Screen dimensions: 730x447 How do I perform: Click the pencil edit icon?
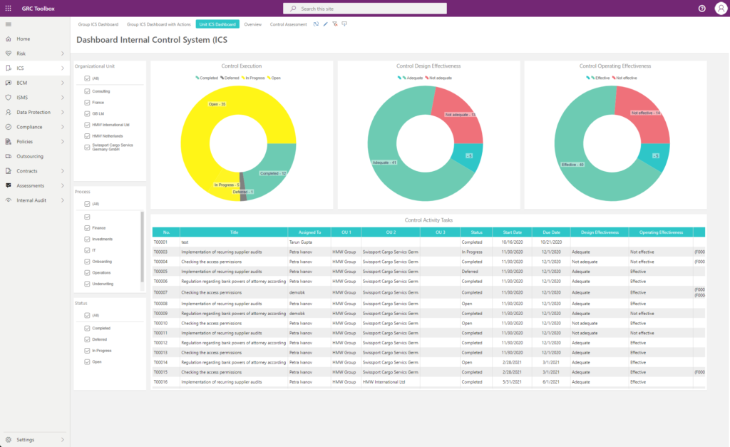pos(325,24)
